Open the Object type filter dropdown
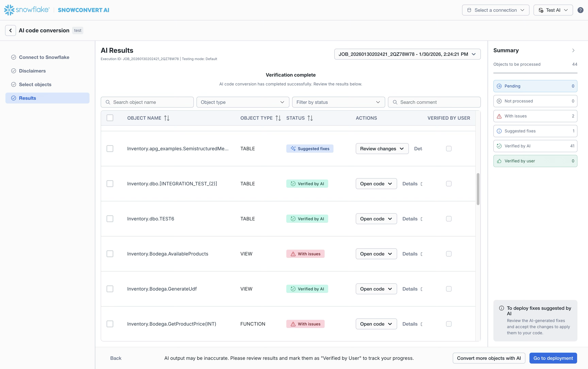 (x=243, y=102)
